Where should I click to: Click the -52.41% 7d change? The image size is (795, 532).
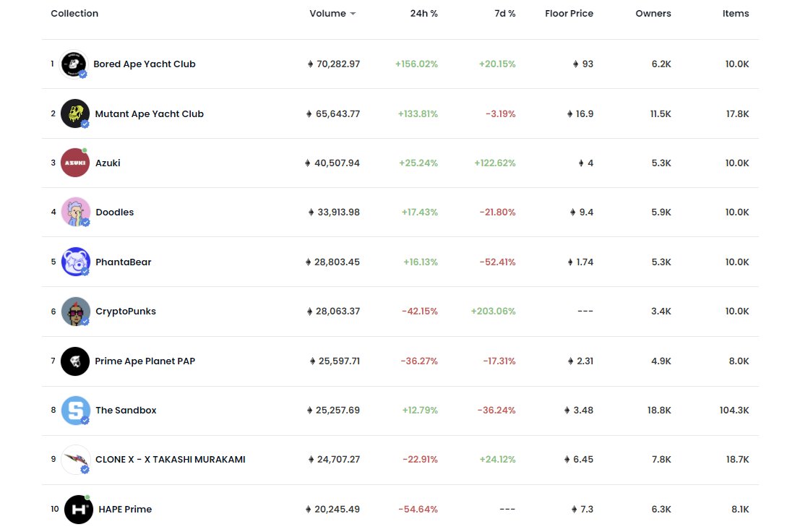(x=497, y=262)
